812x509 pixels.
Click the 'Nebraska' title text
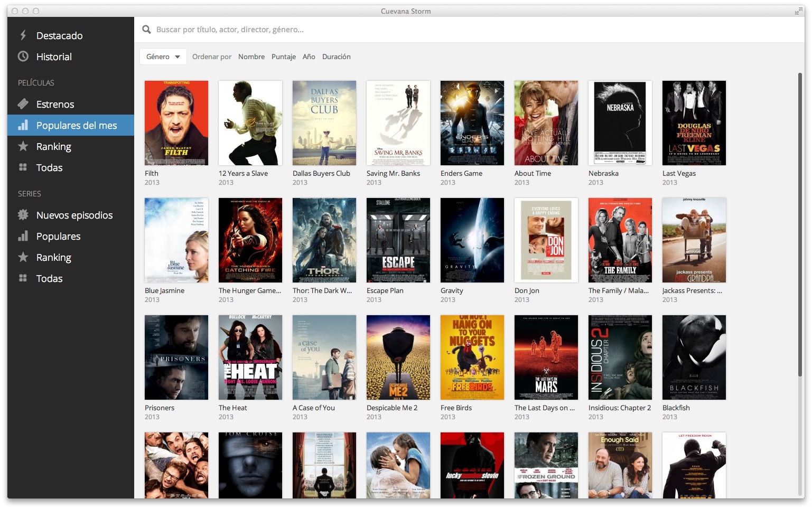coord(603,173)
